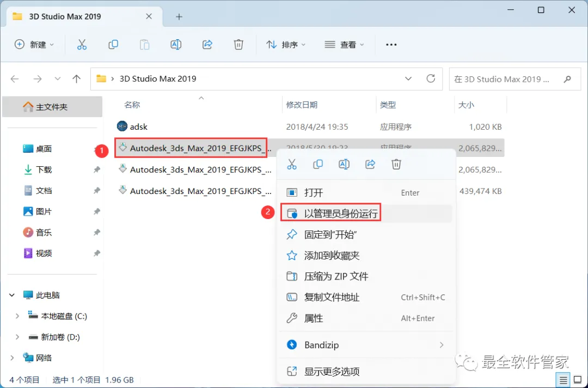This screenshot has width=588, height=388.
Task: Click the Delete trash icon in the toolbar
Action: [238, 45]
